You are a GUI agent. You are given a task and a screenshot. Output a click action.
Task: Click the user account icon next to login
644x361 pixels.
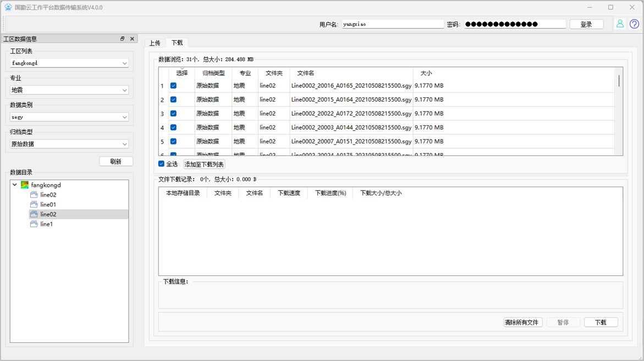tap(620, 24)
